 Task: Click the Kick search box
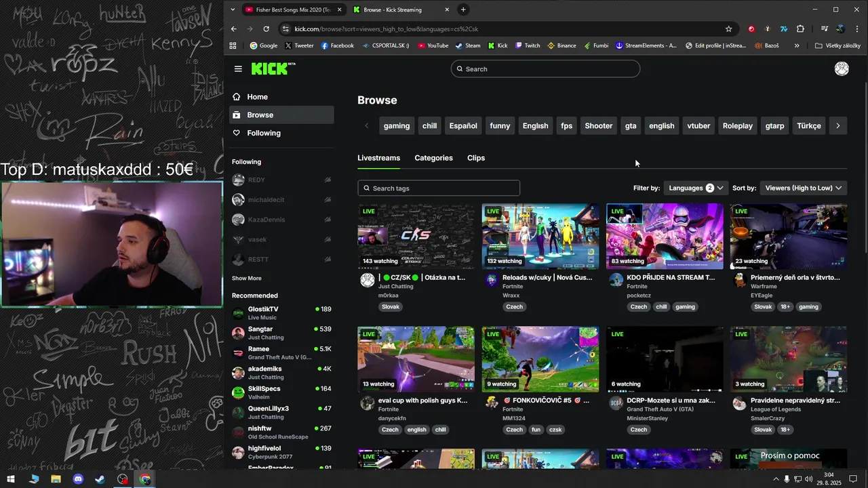click(545, 68)
